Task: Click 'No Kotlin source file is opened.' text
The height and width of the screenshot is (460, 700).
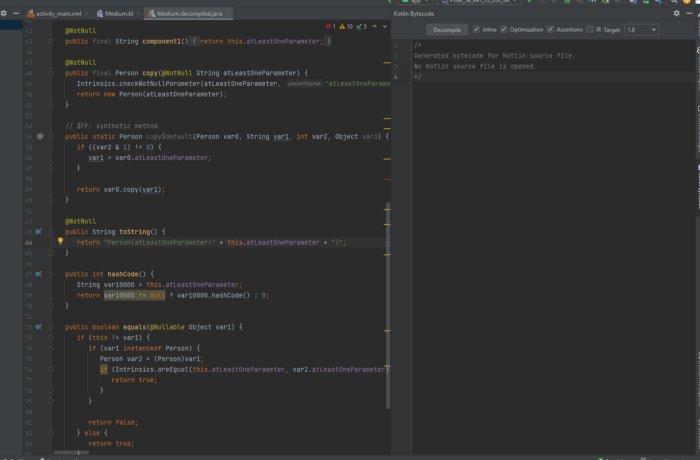Action: pos(475,67)
